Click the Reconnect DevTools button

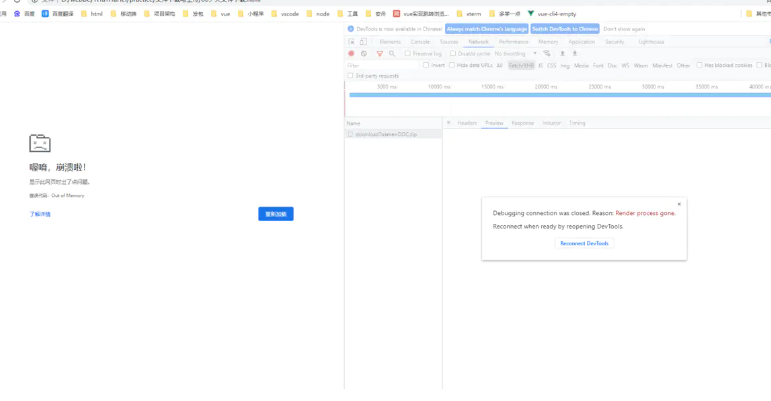point(584,243)
